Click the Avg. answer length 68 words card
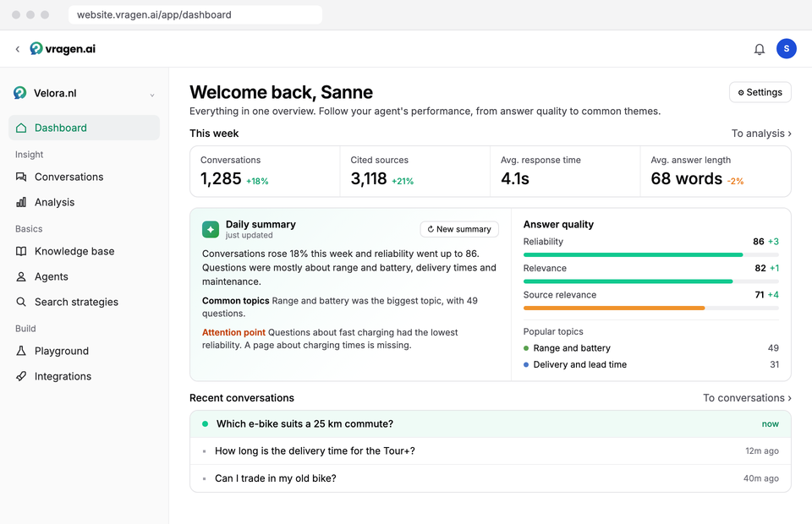The image size is (812, 524). [x=716, y=172]
